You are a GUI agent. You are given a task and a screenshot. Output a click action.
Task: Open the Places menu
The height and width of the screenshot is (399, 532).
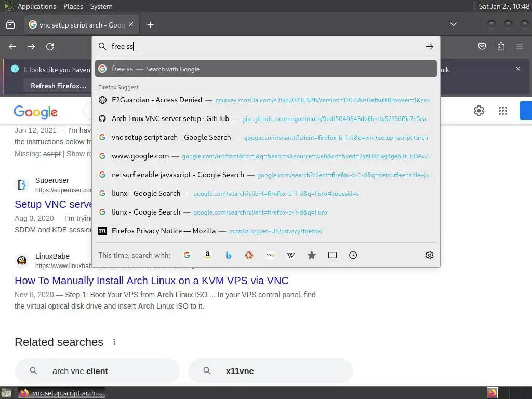[x=73, y=6]
